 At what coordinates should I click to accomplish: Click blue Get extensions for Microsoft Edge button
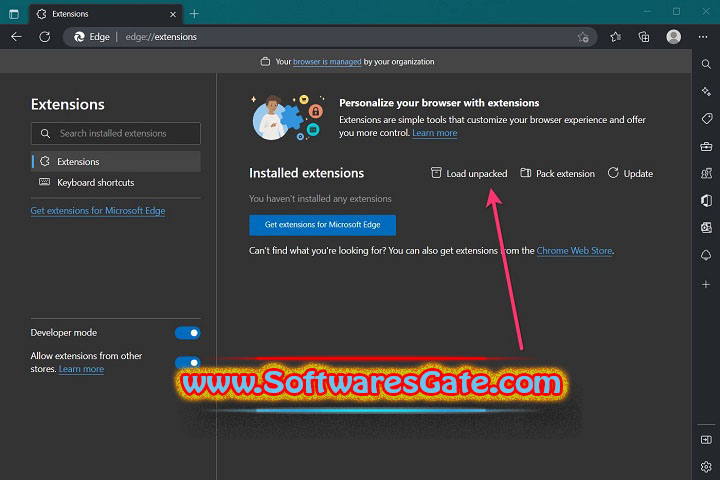click(x=322, y=225)
